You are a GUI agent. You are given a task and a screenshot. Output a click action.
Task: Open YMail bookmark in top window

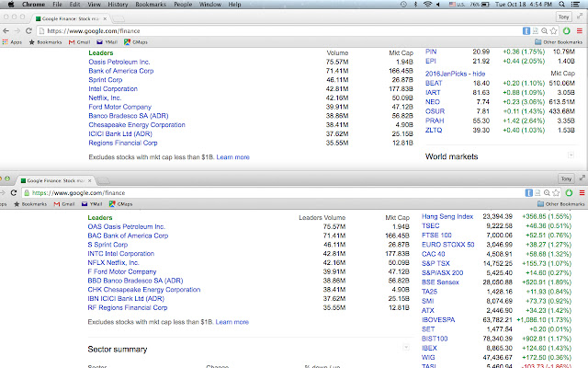coord(107,42)
